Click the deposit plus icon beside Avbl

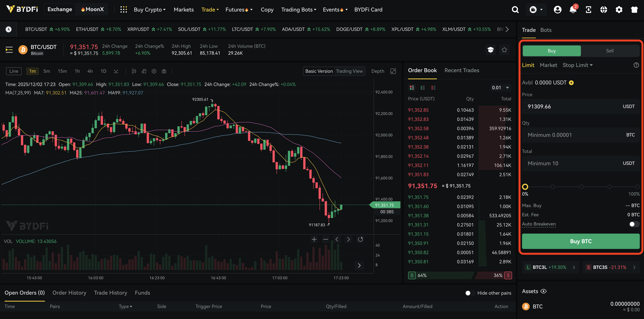click(571, 83)
